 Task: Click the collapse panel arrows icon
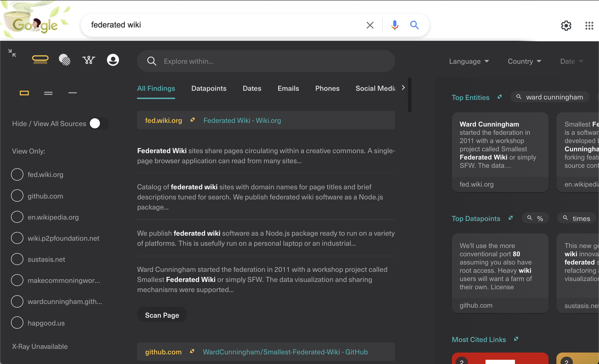point(12,53)
